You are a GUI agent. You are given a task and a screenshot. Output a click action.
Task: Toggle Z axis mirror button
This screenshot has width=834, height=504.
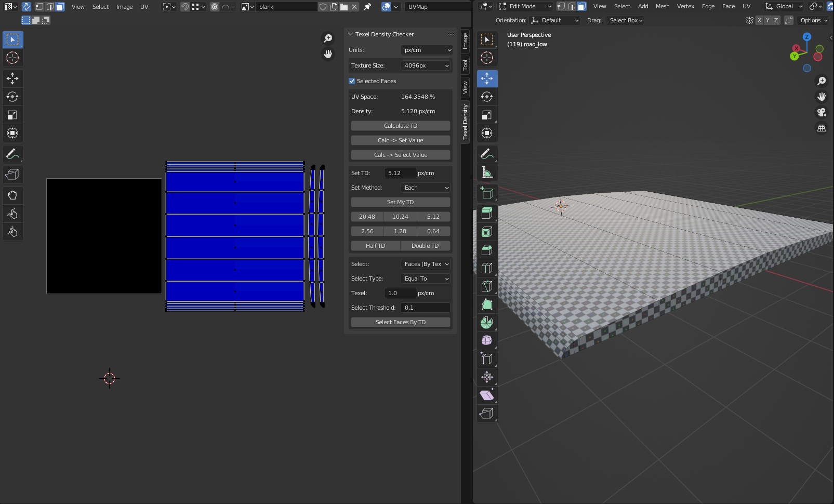click(x=776, y=20)
